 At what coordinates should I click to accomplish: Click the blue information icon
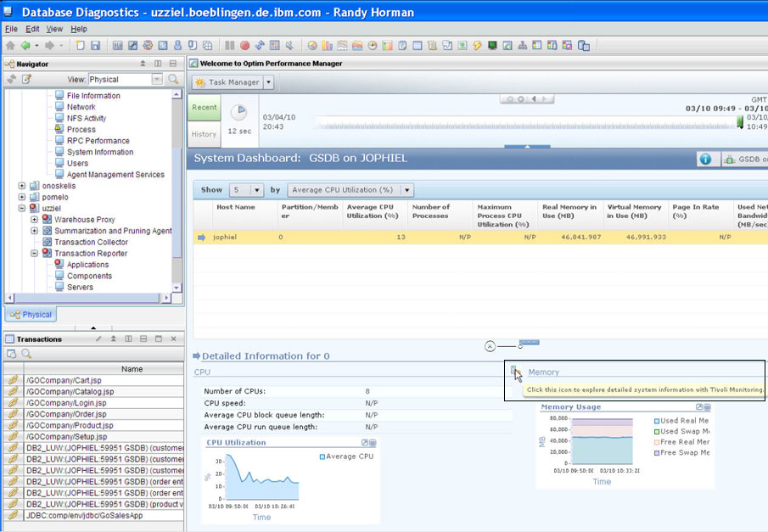(x=705, y=160)
